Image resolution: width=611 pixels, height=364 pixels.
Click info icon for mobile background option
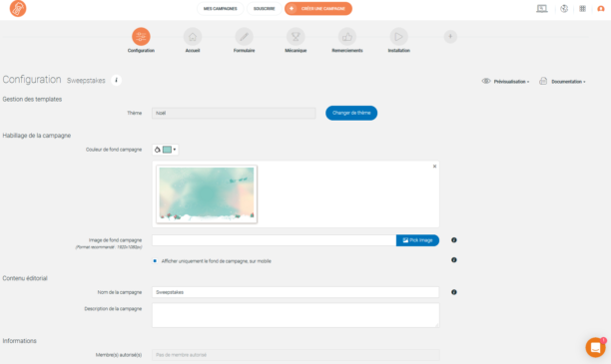coord(454,259)
